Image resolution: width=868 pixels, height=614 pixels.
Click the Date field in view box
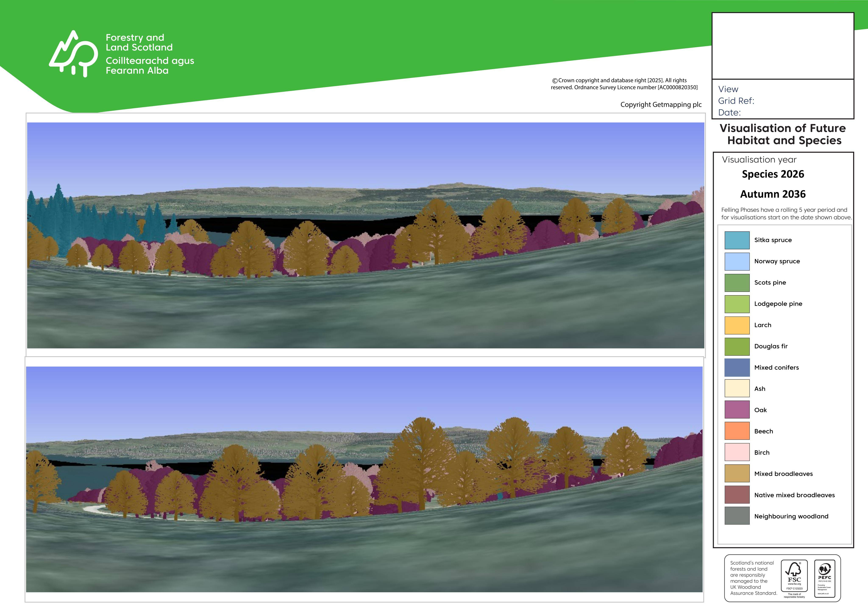pos(729,113)
